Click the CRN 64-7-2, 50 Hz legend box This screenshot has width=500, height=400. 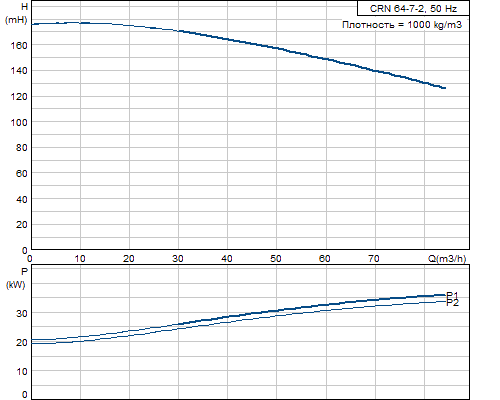tap(413, 8)
